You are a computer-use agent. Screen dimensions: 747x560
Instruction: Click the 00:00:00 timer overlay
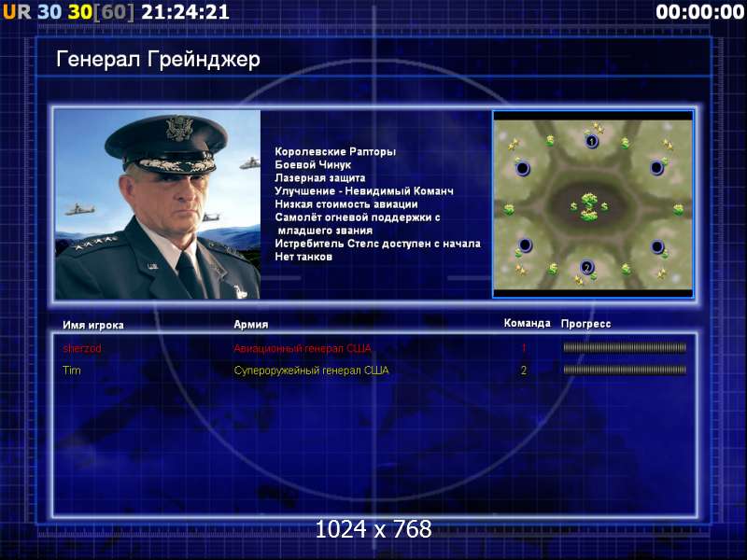699,12
